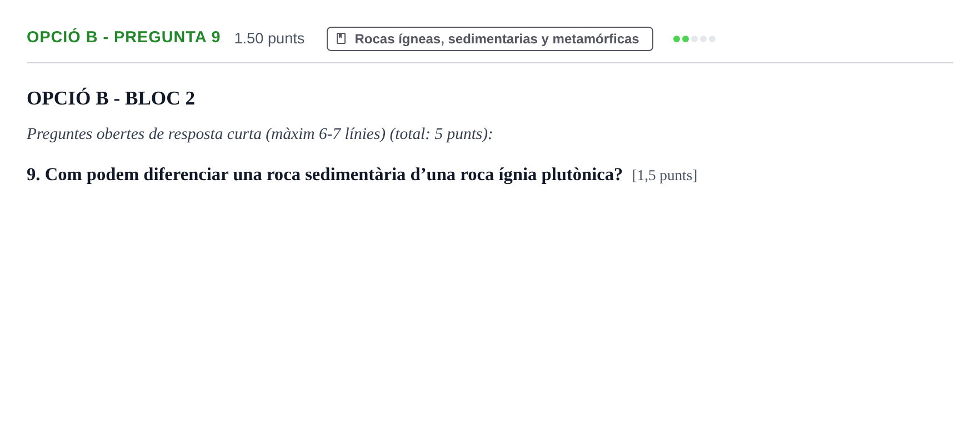Click the question 9 text about roca sedimentària

tap(324, 175)
